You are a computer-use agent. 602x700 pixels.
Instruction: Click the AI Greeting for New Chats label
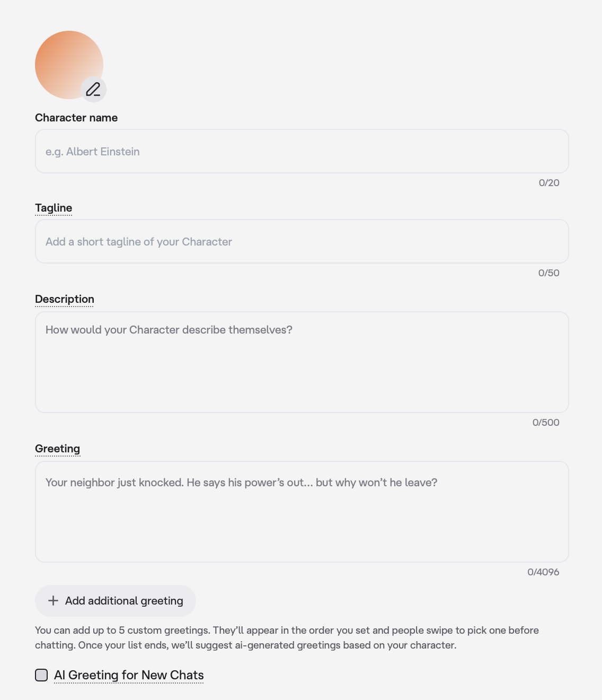click(x=129, y=675)
